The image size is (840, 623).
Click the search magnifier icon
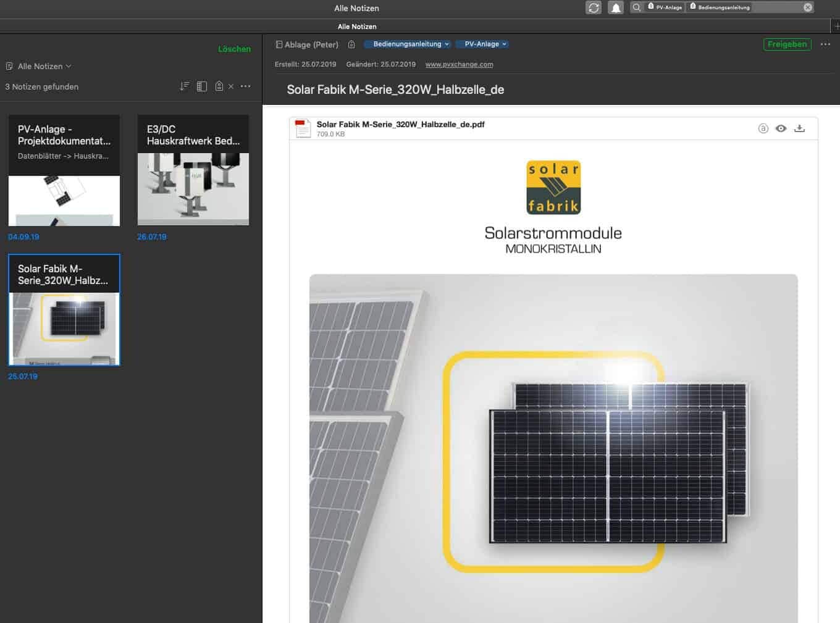point(636,7)
